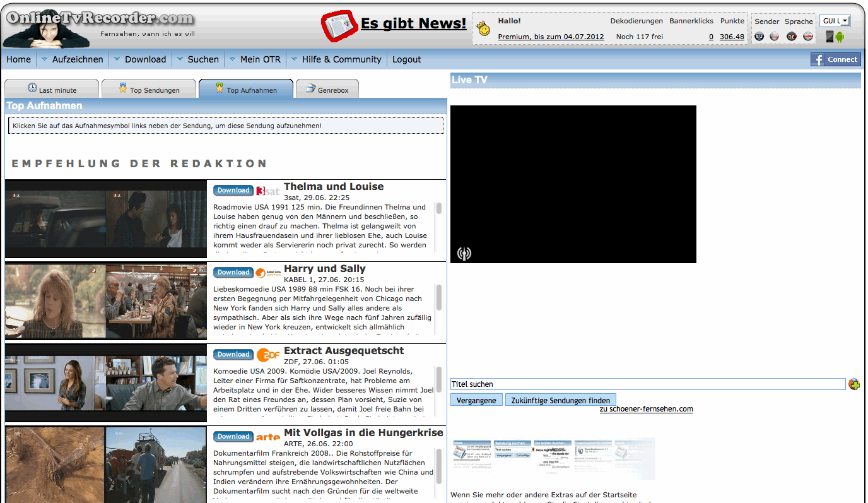
Task: Choose the DE language flag icon
Action: tap(792, 37)
